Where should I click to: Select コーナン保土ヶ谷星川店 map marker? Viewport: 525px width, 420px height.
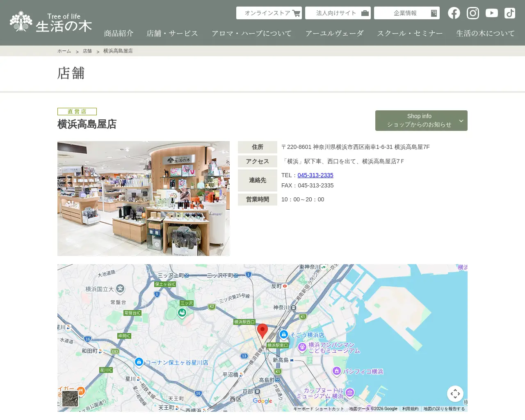[x=139, y=362]
